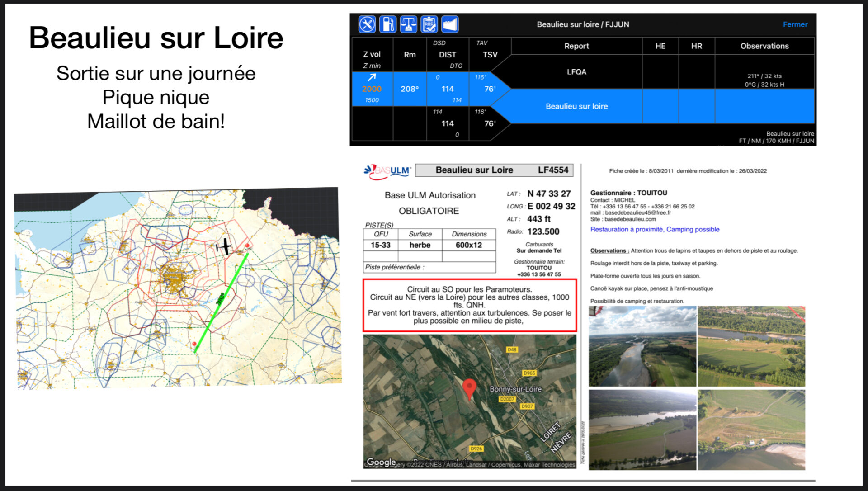
Task: Click the red departure pin near the airplane
Action: tap(247, 245)
